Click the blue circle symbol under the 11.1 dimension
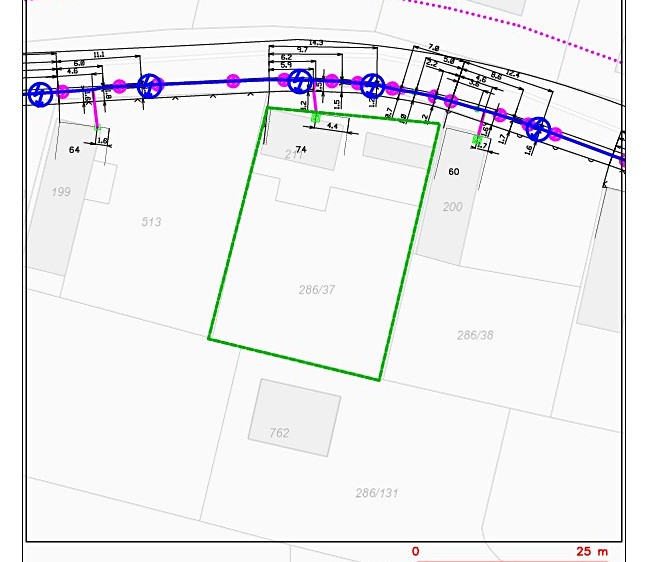Viewport: 665px width, 562px height. pos(149,86)
